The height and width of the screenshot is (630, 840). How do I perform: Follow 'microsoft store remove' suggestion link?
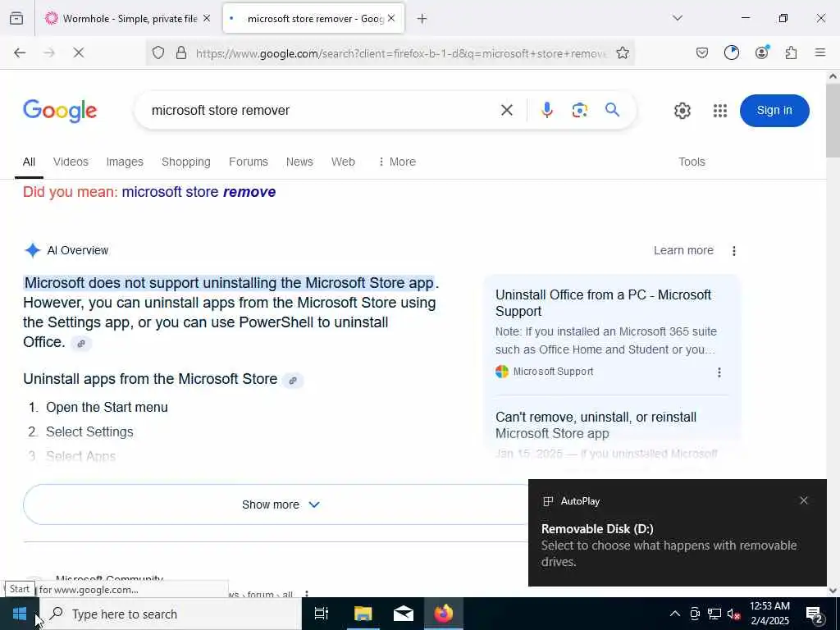pos(199,192)
